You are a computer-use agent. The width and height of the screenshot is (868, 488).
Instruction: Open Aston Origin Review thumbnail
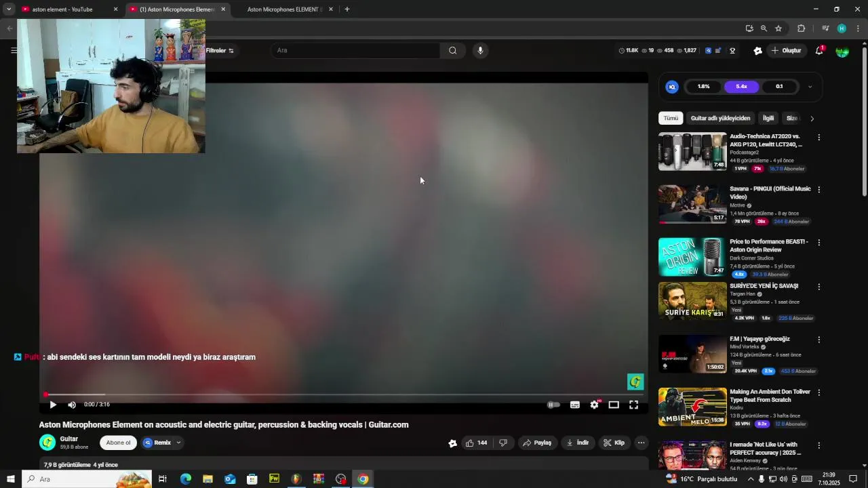692,257
